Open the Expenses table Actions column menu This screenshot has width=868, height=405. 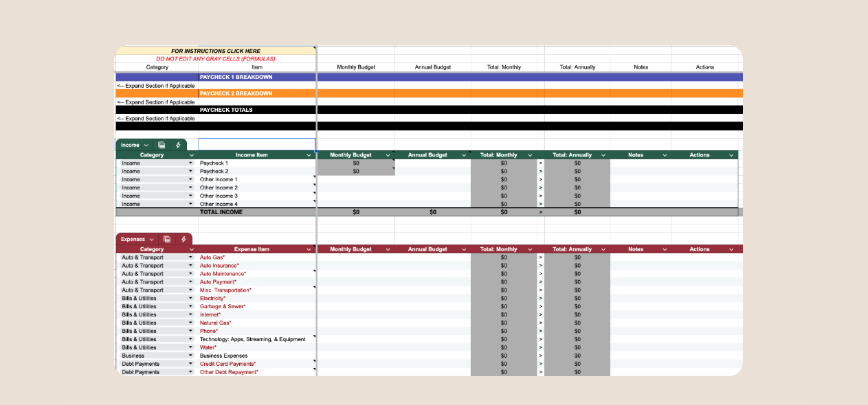(x=731, y=249)
